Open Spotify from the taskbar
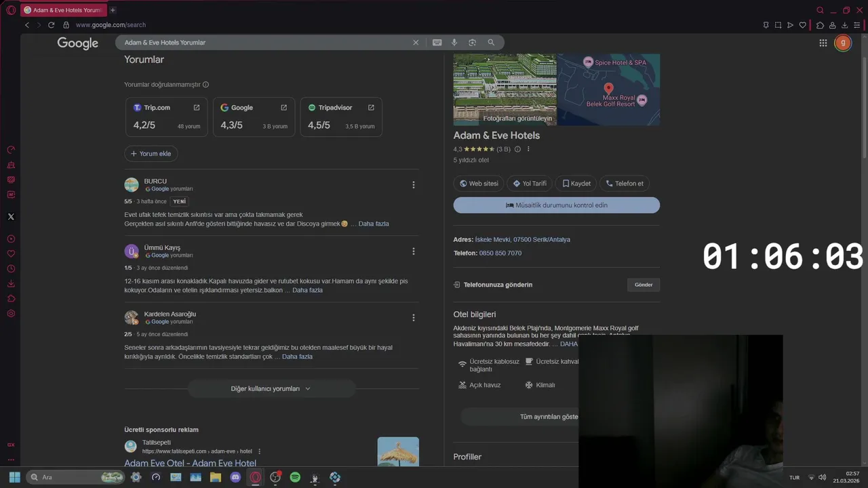Image resolution: width=868 pixels, height=488 pixels. 295,477
